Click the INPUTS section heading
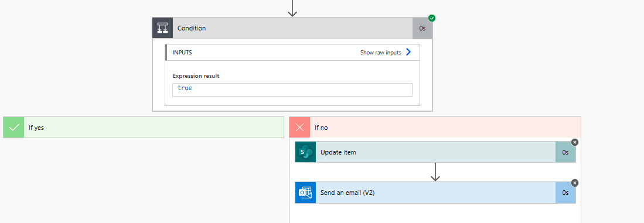Viewport: 644px width, 223px height. pos(182,53)
